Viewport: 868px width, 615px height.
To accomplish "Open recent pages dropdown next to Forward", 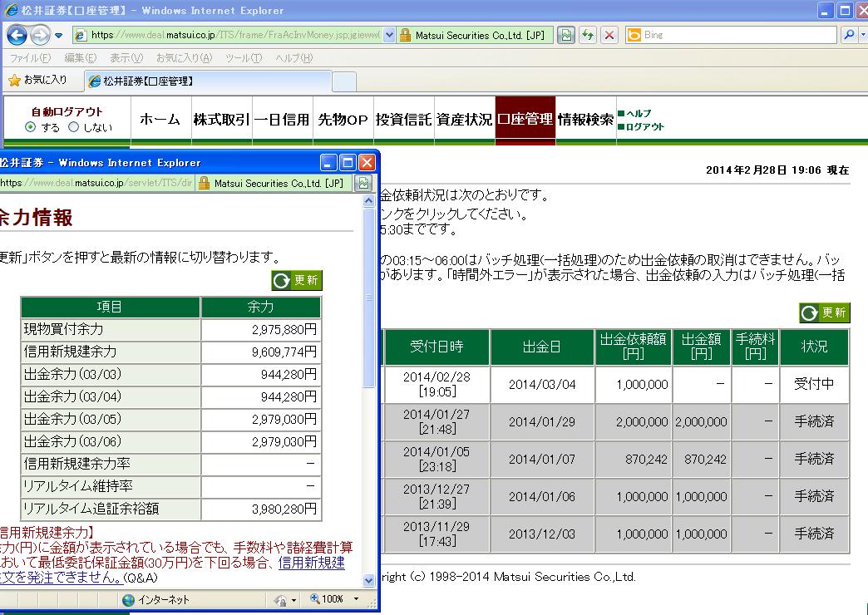I will pos(58,35).
